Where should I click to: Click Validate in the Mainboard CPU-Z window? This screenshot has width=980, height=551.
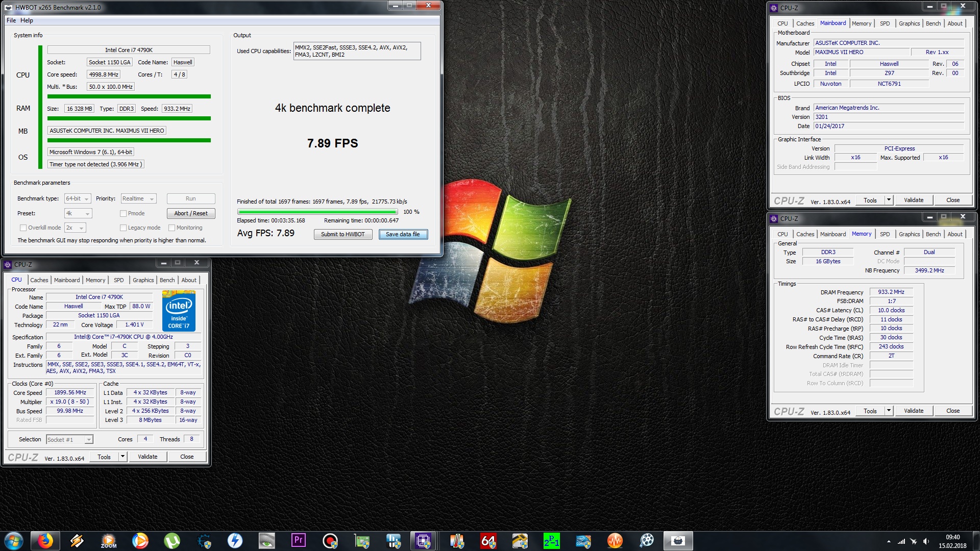(914, 200)
